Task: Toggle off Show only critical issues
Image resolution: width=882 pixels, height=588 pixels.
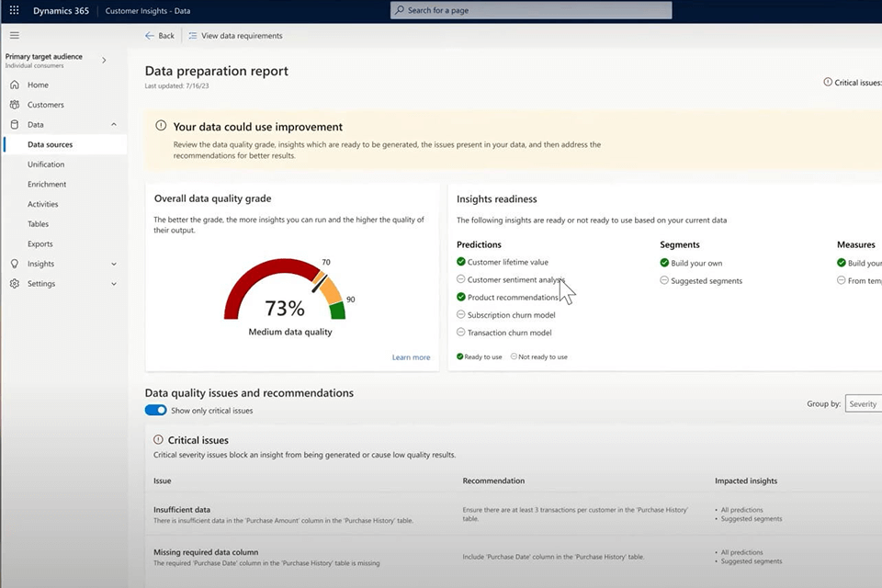Action: pyautogui.click(x=155, y=411)
